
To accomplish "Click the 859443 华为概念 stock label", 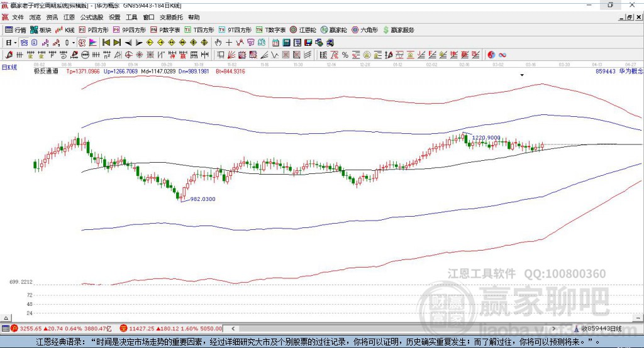I will 619,72.
